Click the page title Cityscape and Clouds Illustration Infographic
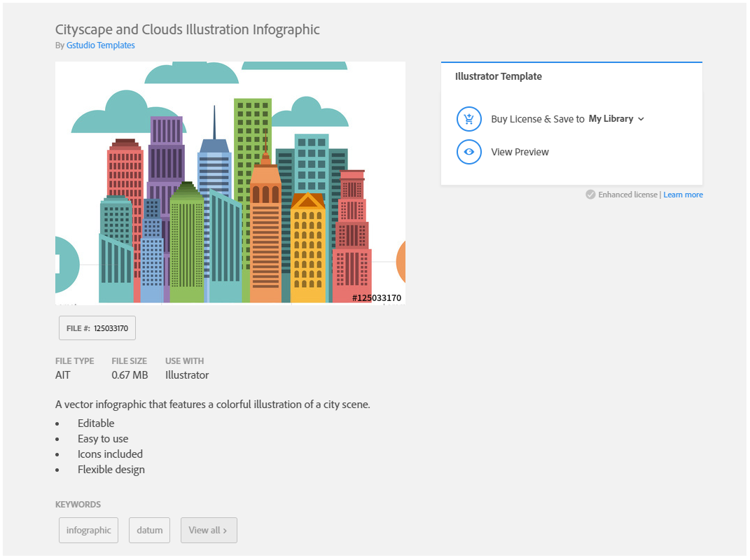750x560 pixels. [187, 29]
